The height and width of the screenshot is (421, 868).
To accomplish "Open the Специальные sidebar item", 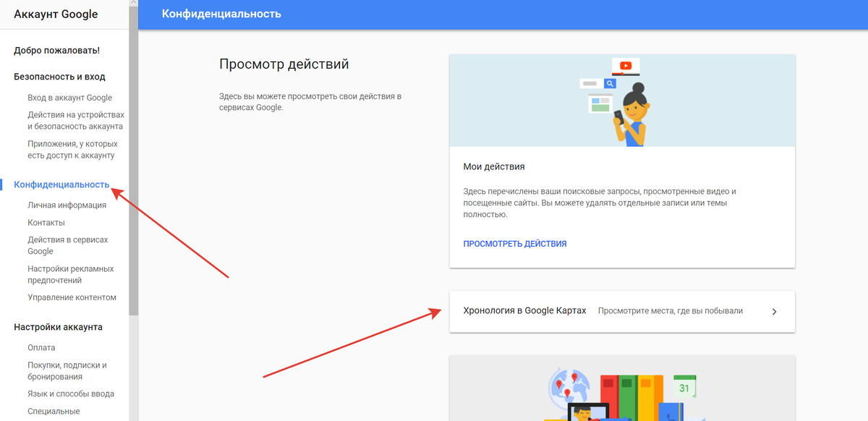I will (54, 412).
